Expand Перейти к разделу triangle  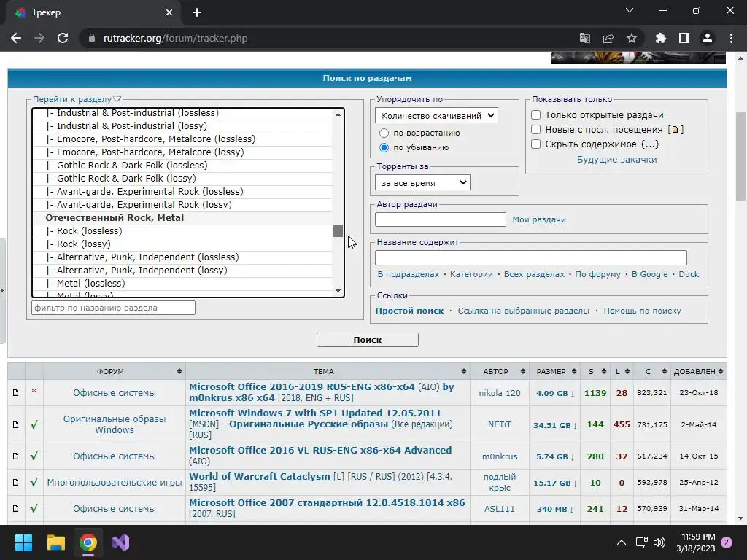tap(117, 99)
